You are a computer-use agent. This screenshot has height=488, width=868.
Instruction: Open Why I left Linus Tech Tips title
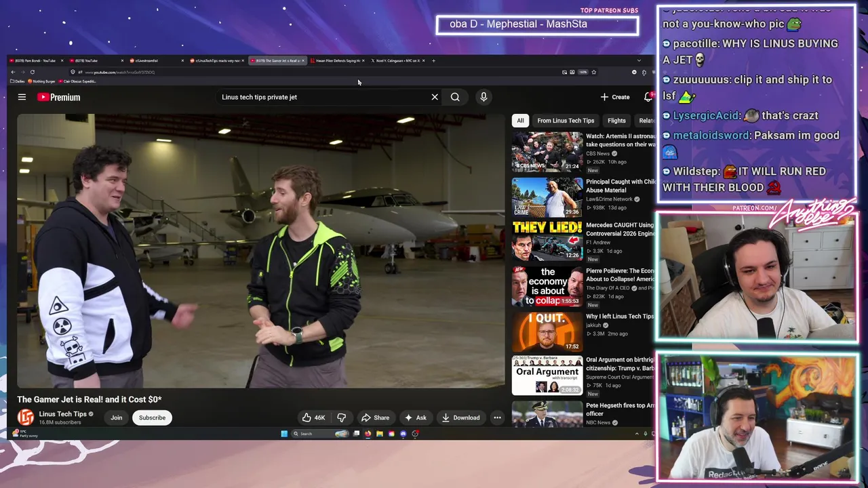619,316
